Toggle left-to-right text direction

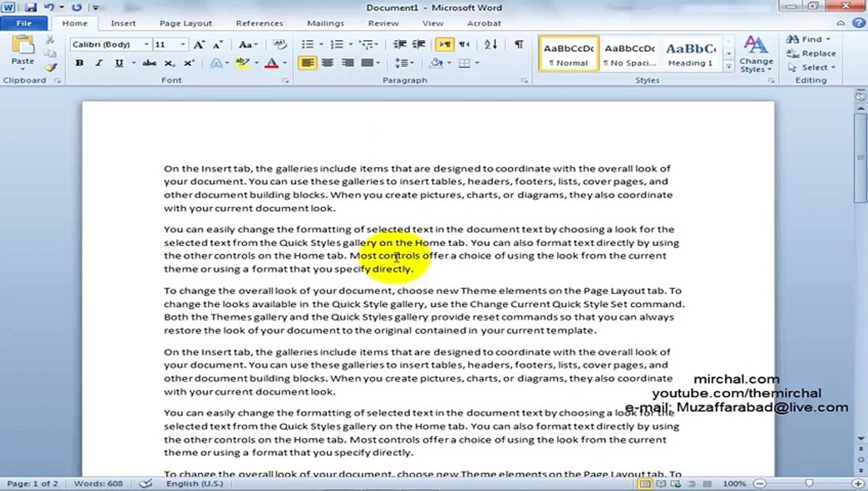[445, 44]
